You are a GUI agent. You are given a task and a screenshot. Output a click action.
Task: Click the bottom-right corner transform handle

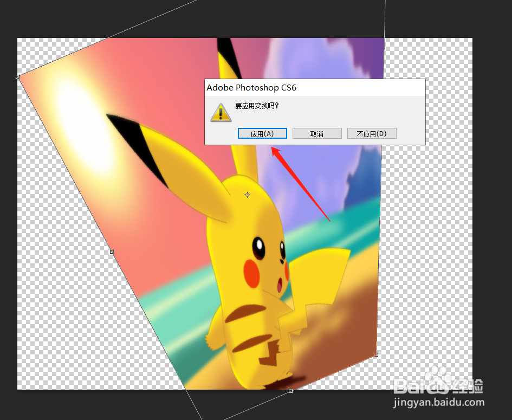pyautogui.click(x=376, y=354)
